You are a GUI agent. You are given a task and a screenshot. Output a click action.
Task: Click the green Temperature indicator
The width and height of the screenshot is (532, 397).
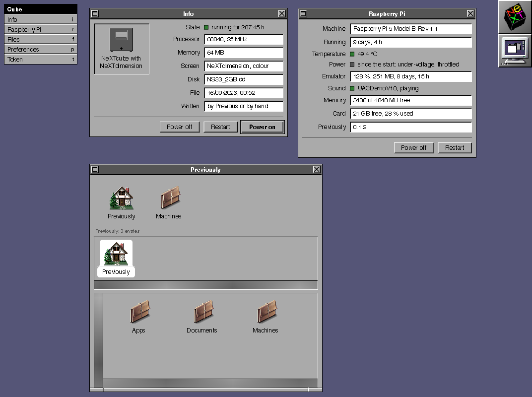point(352,54)
